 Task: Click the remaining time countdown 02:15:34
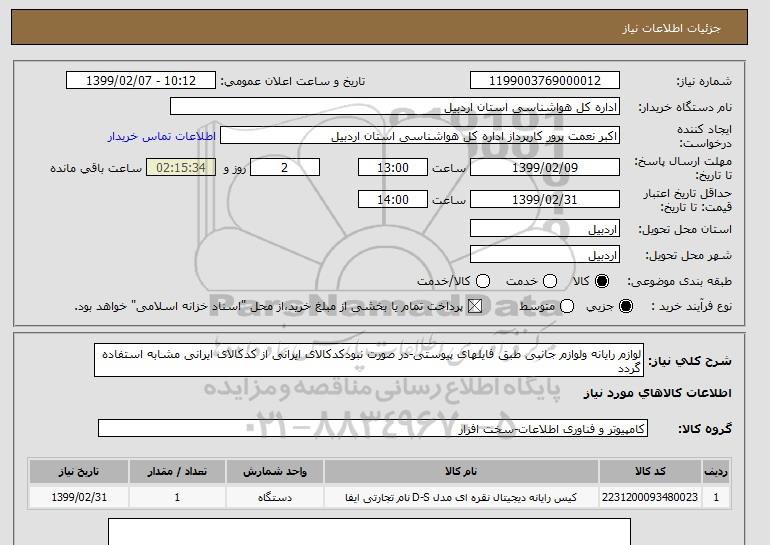(x=181, y=167)
